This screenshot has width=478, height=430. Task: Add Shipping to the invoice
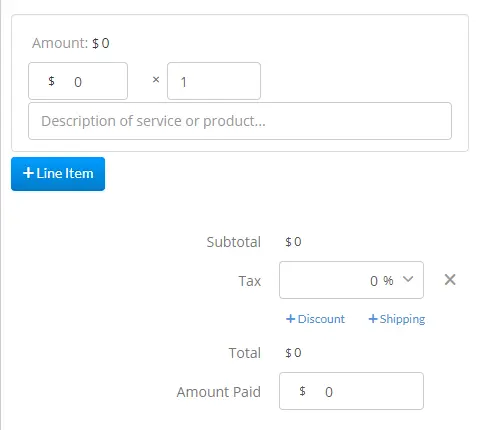(397, 319)
